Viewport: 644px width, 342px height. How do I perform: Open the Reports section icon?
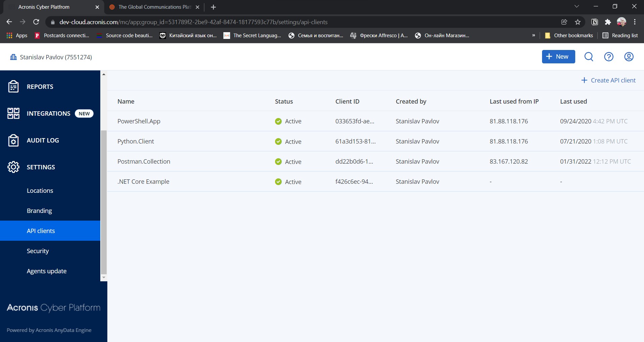pos(13,87)
